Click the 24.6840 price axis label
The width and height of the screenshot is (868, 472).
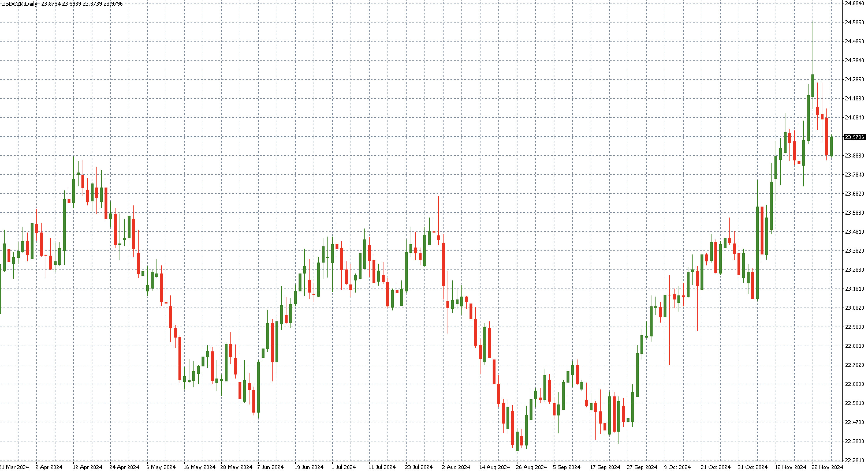[x=854, y=3]
